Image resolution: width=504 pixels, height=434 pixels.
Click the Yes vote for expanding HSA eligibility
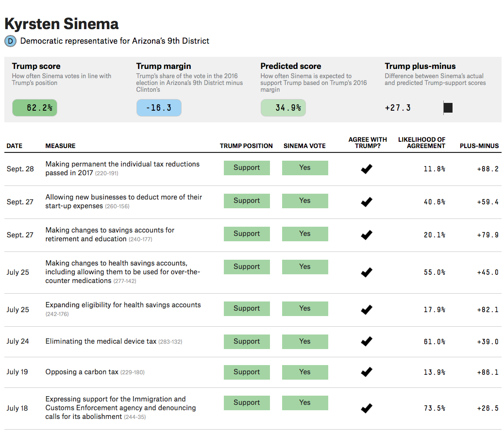coord(305,309)
